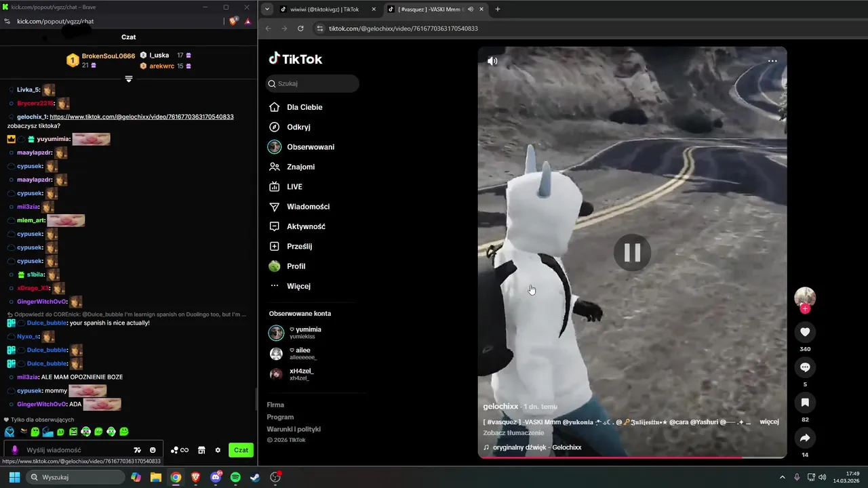Image resolution: width=868 pixels, height=488 pixels.
Task: Open gelochixx username on the video
Action: pos(500,407)
